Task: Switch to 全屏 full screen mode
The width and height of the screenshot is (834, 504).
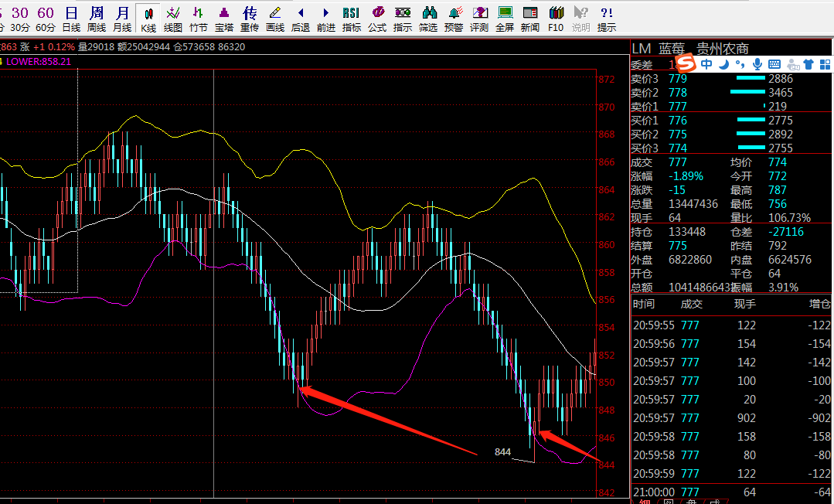Action: point(505,19)
